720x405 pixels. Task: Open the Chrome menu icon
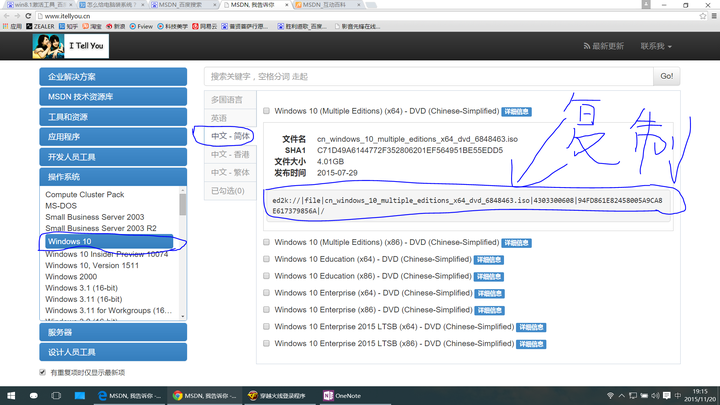[x=714, y=16]
